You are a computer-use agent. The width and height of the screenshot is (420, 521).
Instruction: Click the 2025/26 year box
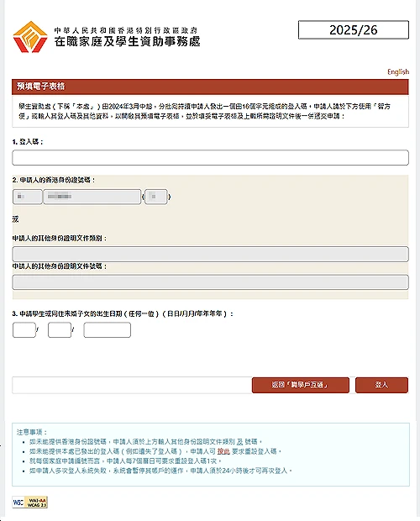354,30
